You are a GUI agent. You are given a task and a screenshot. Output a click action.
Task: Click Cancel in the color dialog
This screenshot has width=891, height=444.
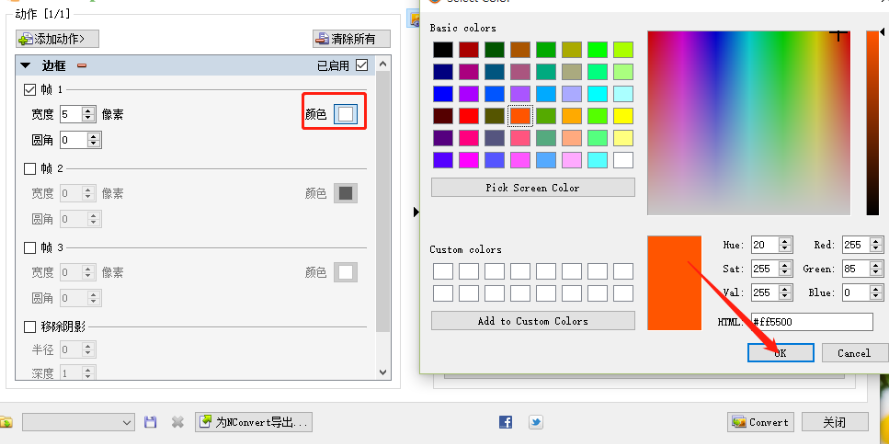pos(853,353)
